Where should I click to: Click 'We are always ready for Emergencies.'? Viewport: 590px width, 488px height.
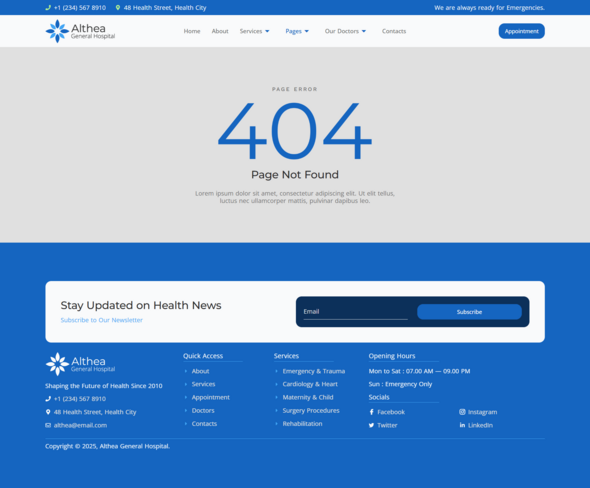(490, 8)
